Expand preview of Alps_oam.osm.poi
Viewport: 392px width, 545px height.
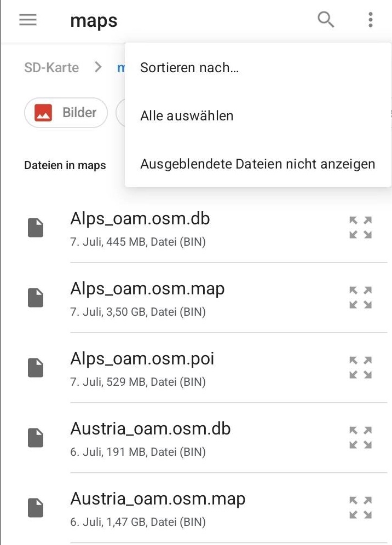point(361,367)
